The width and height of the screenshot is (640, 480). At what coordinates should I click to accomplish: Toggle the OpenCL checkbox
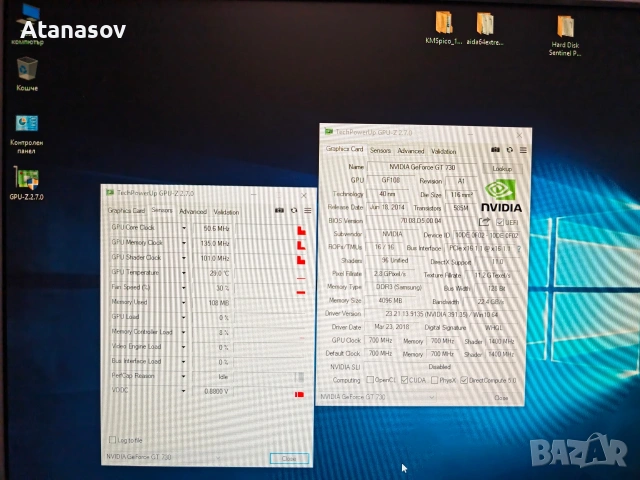click(x=370, y=380)
